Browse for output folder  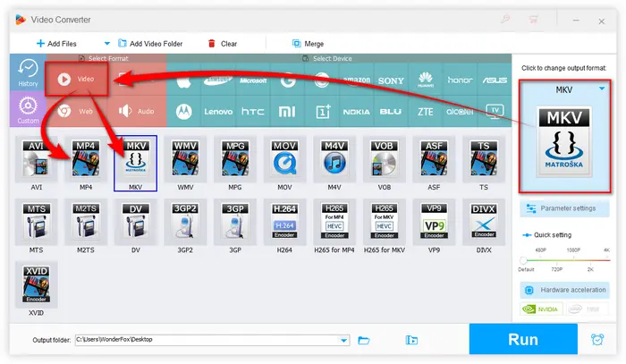[364, 340]
